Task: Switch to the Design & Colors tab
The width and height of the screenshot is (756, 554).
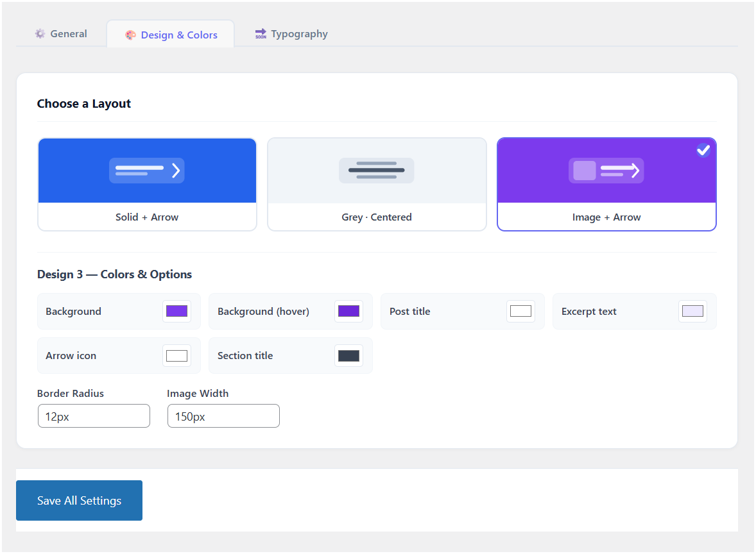Action: coord(171,35)
